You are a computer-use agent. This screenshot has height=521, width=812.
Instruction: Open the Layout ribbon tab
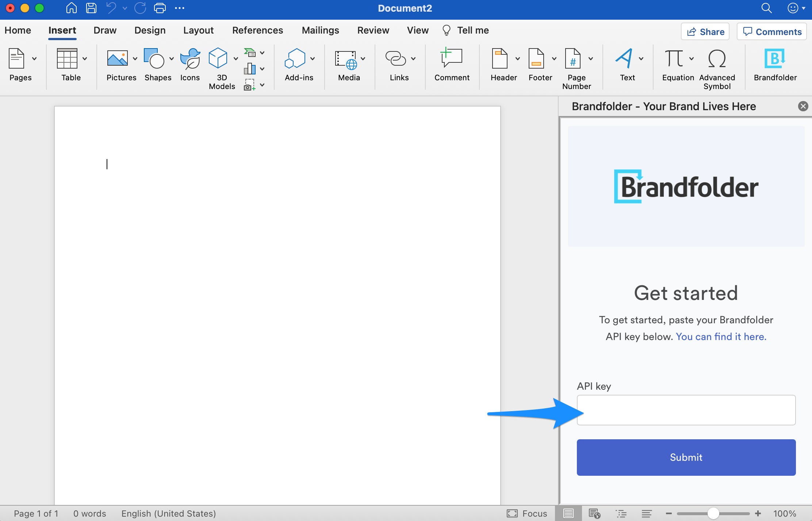198,30
